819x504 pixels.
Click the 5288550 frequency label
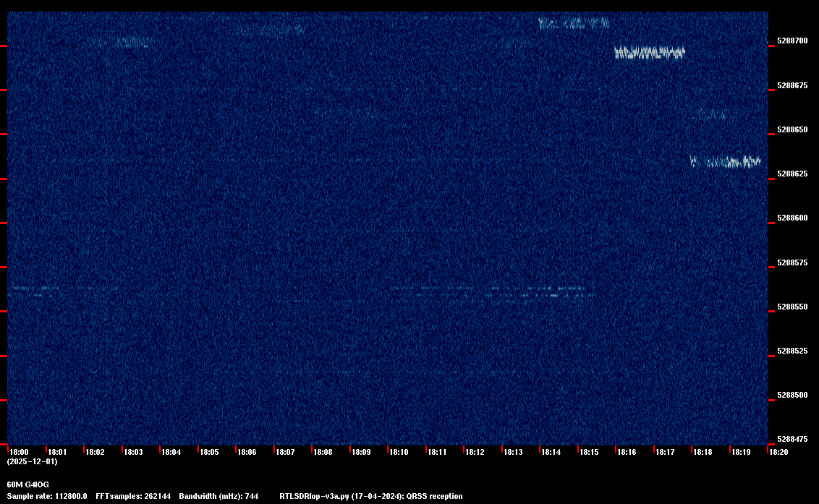[x=792, y=307]
